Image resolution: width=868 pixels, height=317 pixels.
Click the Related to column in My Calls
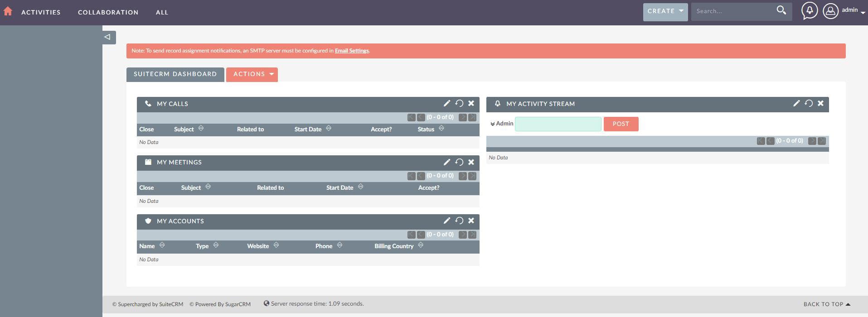tap(250, 130)
